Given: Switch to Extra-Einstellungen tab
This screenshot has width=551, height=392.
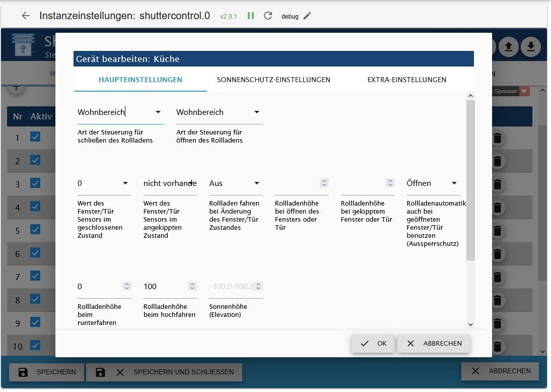Looking at the screenshot, I should (x=406, y=80).
